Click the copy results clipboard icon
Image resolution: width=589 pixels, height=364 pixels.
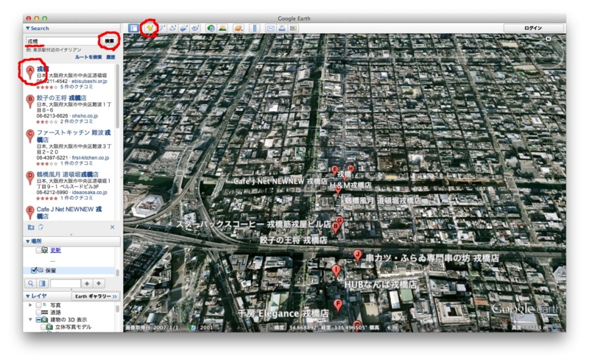click(x=40, y=227)
